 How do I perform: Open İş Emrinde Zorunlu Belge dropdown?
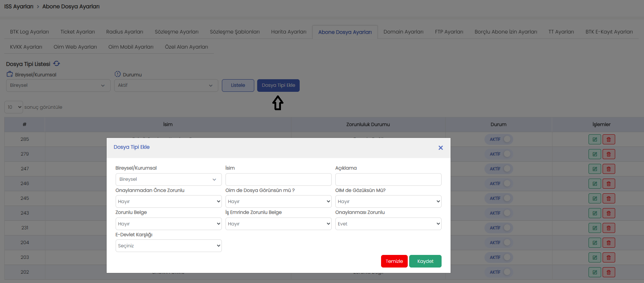(278, 224)
